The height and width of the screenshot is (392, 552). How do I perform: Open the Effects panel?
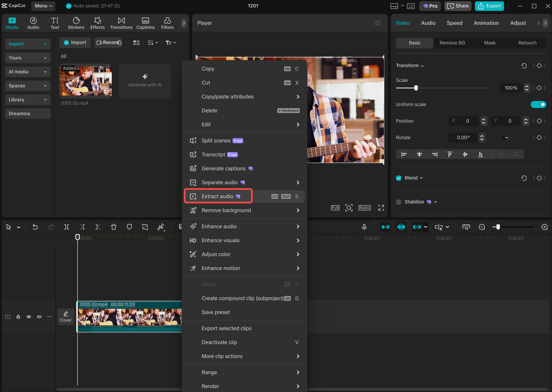pos(97,23)
